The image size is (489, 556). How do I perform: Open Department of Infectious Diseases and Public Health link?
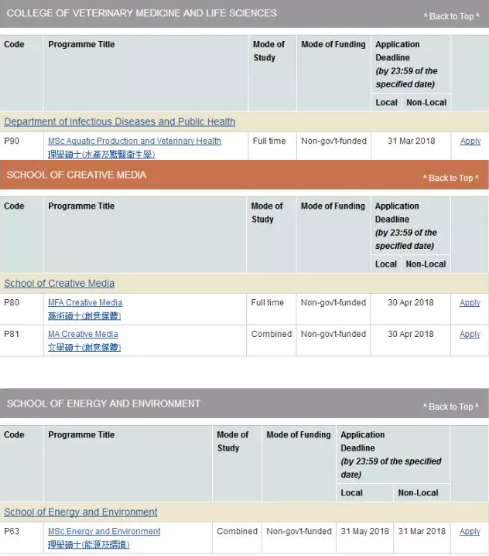(x=120, y=122)
